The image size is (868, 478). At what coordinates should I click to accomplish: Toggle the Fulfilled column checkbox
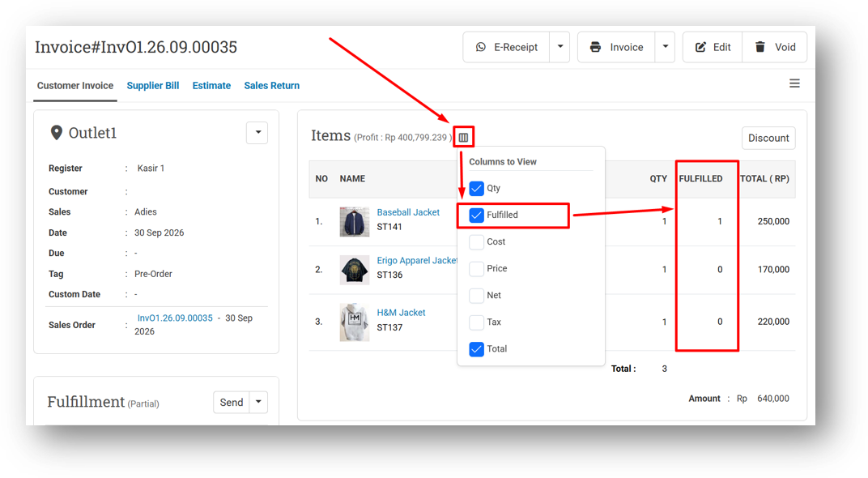point(476,215)
